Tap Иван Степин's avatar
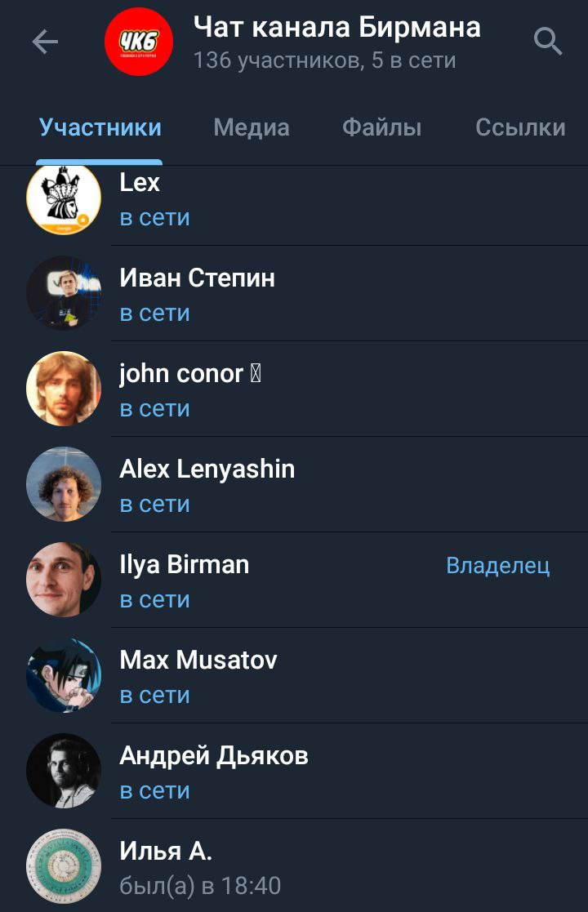 pos(64,293)
